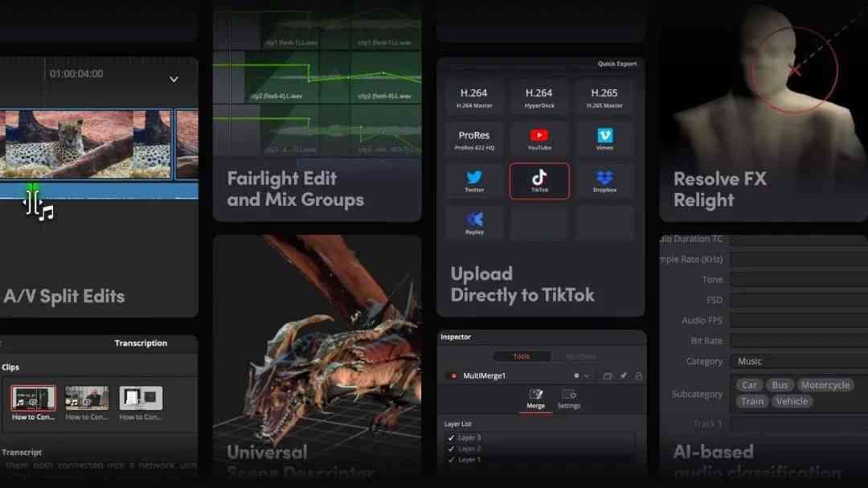Image resolution: width=868 pixels, height=488 pixels.
Task: Click the Transcription panel title
Action: [x=141, y=342]
